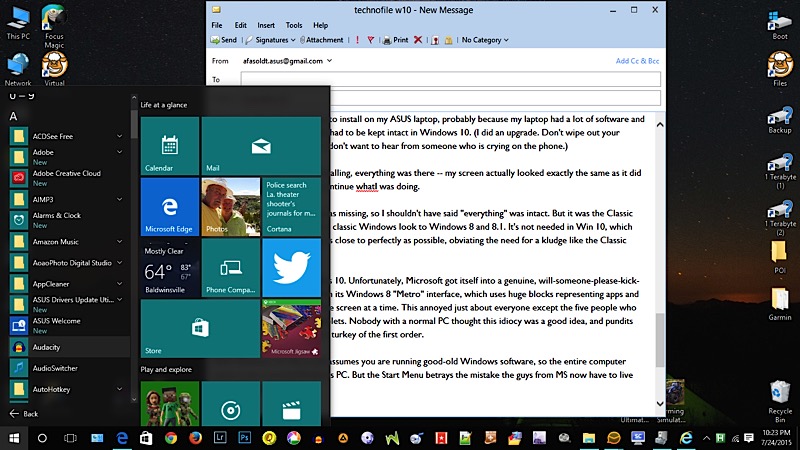Open Firefox from the taskbar
Image resolution: width=800 pixels, height=450 pixels.
click(195, 438)
